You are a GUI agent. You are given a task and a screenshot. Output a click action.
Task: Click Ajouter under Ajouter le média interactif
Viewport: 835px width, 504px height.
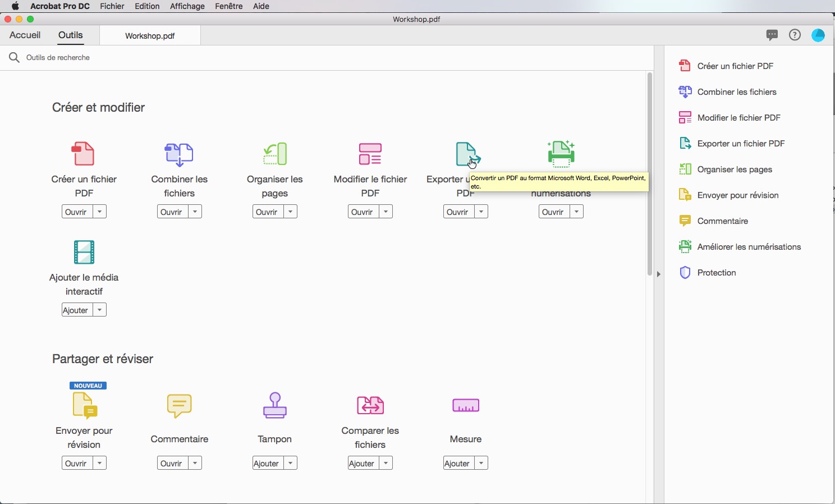77,310
